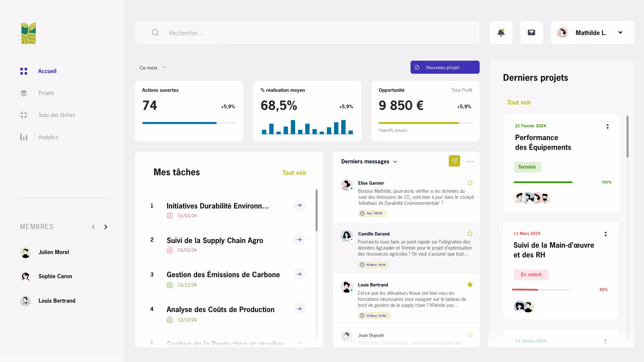
Task: Open Analytics in sidebar
Action: [x=48, y=137]
